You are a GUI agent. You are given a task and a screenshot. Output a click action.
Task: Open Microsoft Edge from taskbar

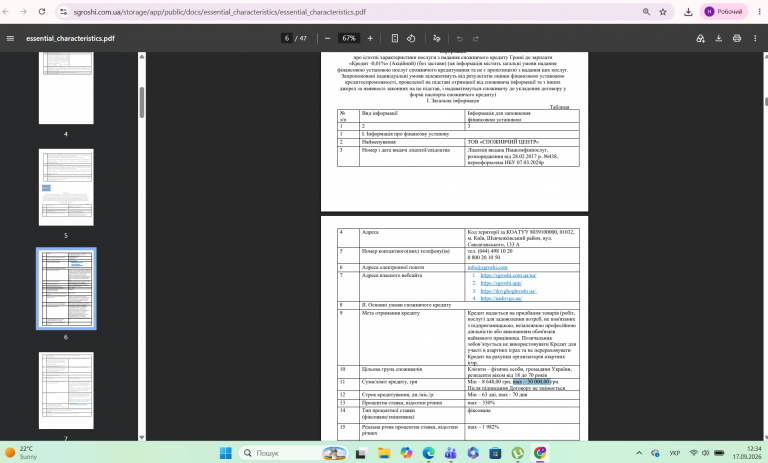[x=429, y=453]
